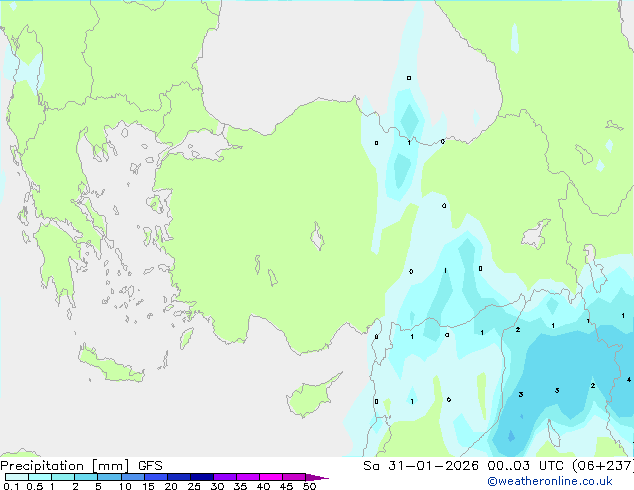Screen dimensions: 634x490
Task: Click the purple arrow tip beyond 50
Action: coord(317,477)
